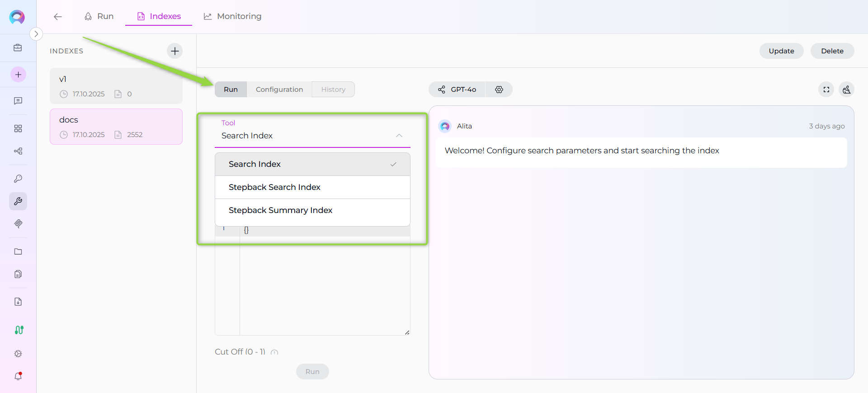Open the chat icon in sidebar
The width and height of the screenshot is (868, 393).
click(x=18, y=101)
